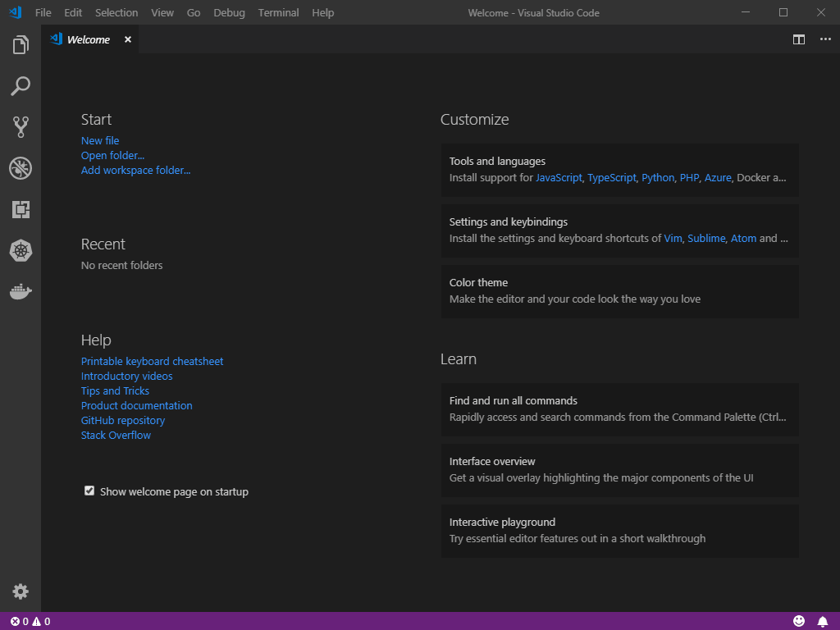Install Sublime keybindings link

pyautogui.click(x=706, y=239)
